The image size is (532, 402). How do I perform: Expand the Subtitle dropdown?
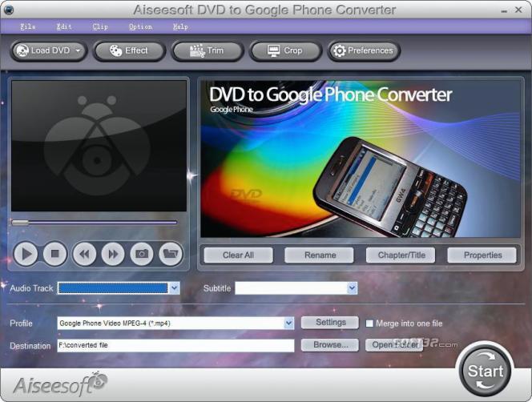353,288
